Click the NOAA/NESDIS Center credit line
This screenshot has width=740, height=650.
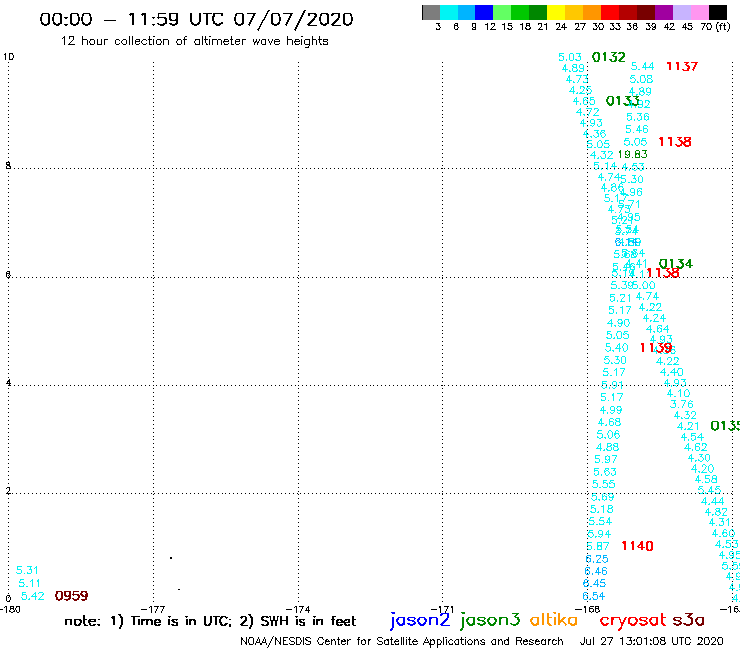click(402, 641)
